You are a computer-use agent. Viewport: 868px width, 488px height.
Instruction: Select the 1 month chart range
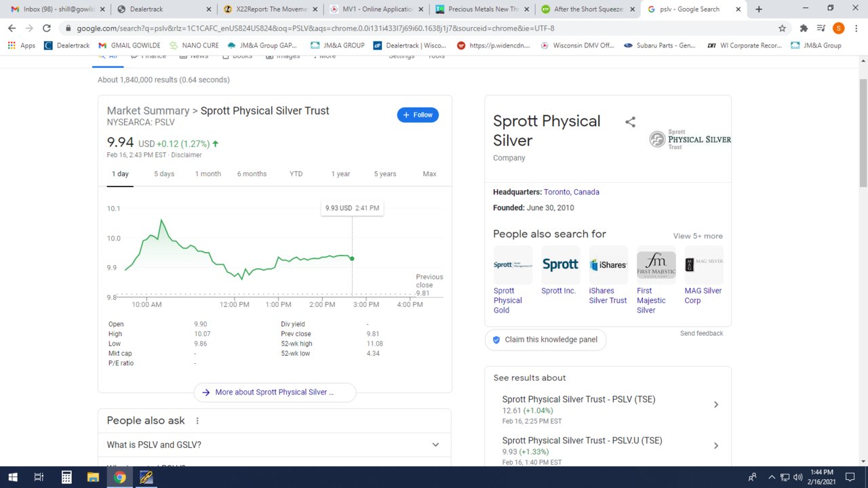[x=208, y=174]
